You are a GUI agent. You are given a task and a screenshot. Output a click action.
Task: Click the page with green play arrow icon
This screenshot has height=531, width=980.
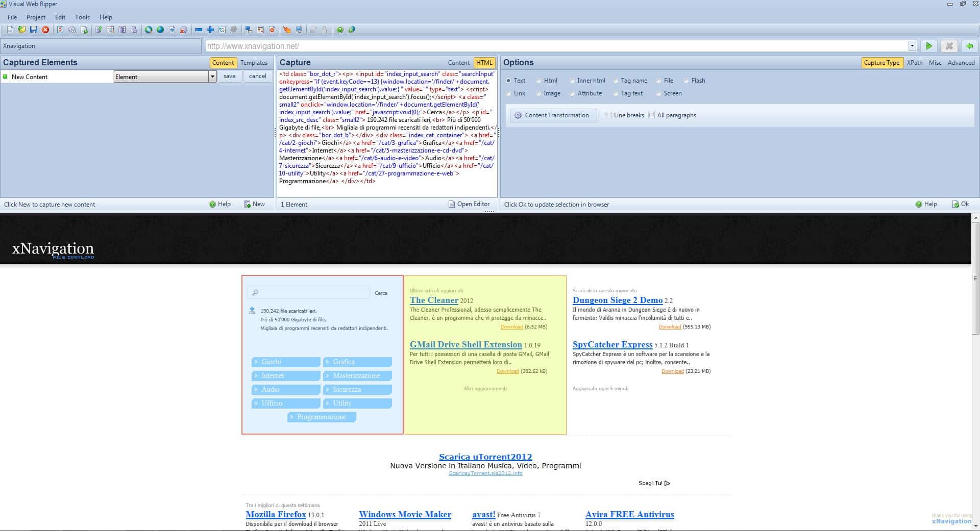(84, 30)
